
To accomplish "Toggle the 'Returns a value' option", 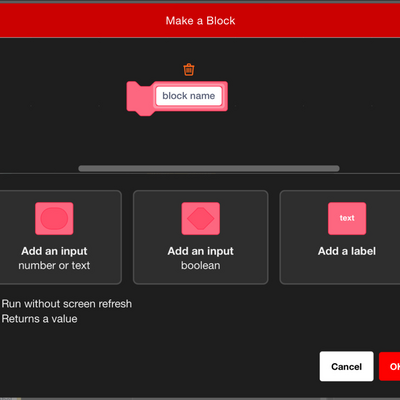I will tap(39, 319).
